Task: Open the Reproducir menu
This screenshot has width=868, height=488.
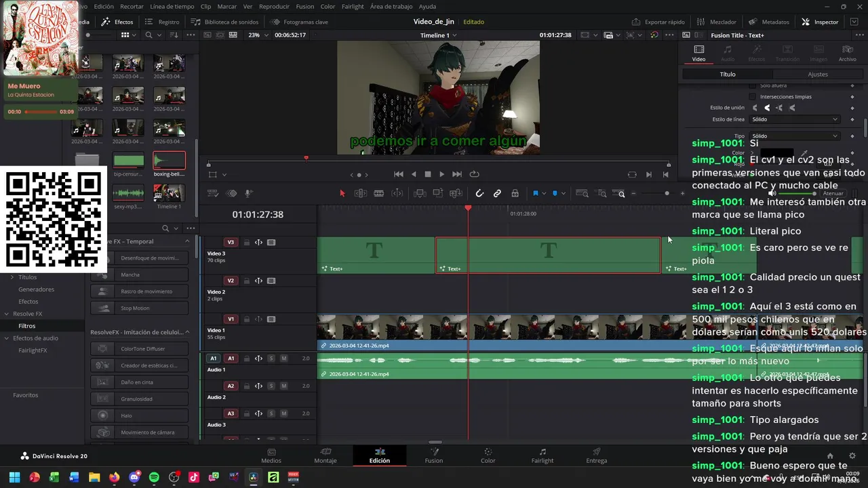Action: 274,6
